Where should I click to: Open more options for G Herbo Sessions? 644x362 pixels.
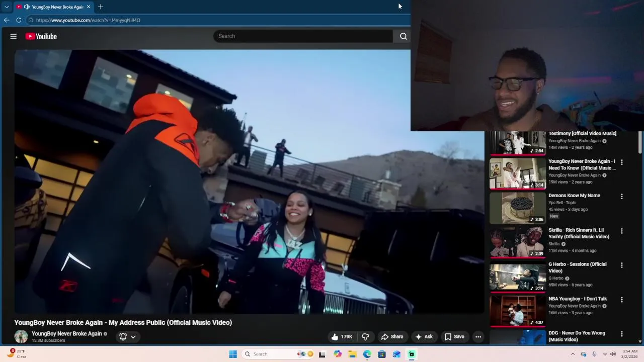[x=622, y=265]
